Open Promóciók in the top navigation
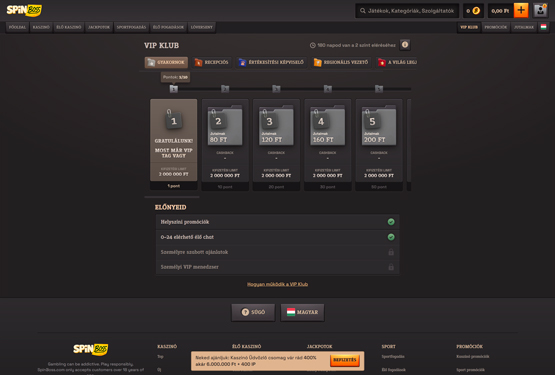The height and width of the screenshot is (375, 555). (496, 27)
